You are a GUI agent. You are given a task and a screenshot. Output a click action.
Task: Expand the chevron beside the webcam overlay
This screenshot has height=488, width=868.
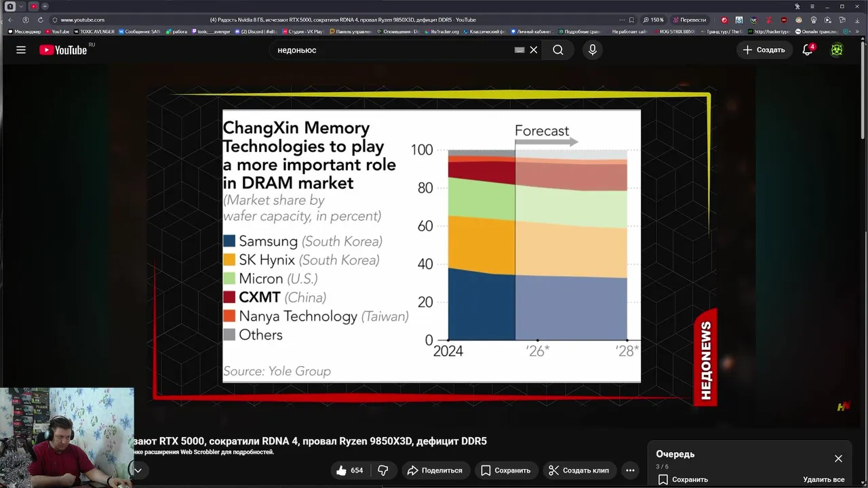point(138,470)
